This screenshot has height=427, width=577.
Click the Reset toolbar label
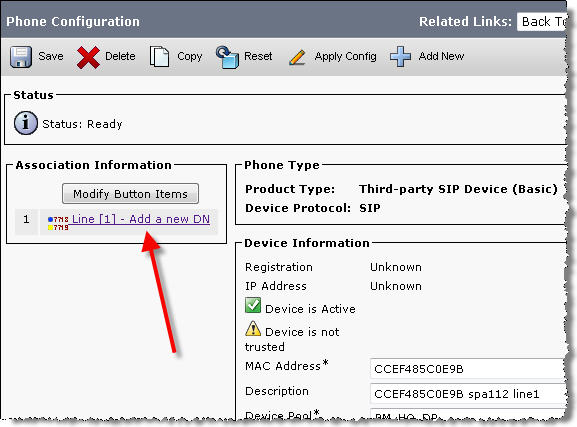(258, 56)
